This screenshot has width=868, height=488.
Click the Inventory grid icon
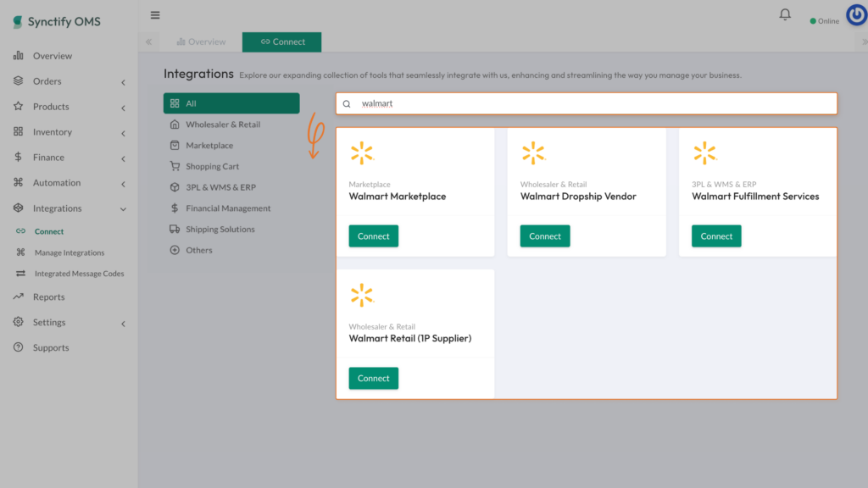(x=19, y=131)
